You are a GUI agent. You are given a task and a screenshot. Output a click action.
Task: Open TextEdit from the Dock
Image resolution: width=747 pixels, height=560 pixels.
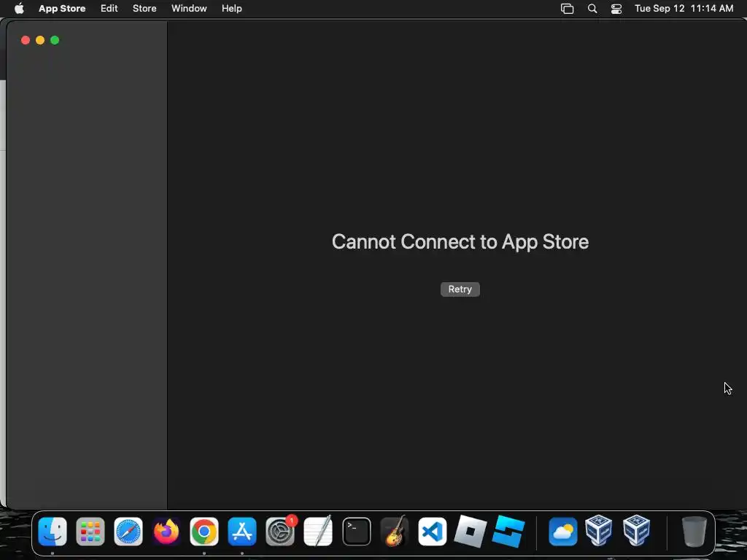[x=318, y=532]
